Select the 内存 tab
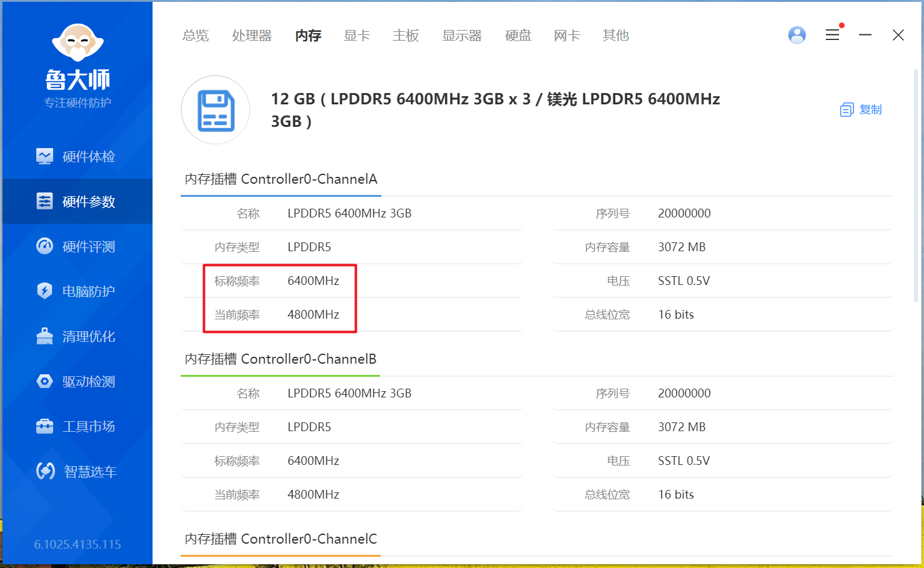The width and height of the screenshot is (924, 568). 308,36
